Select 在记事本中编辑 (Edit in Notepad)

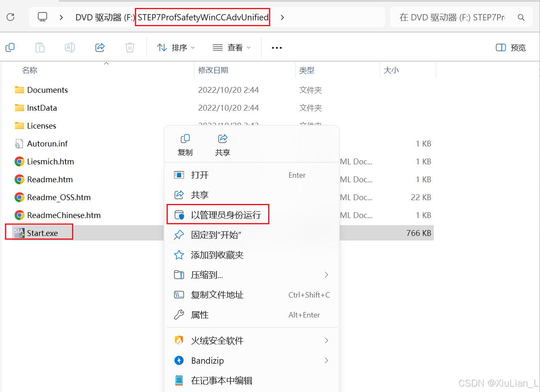coord(252,380)
